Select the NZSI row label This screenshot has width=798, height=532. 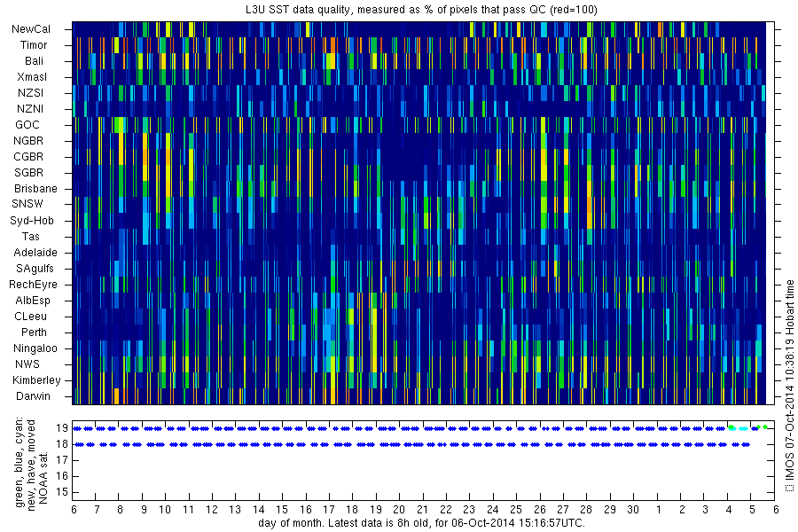tap(30, 92)
